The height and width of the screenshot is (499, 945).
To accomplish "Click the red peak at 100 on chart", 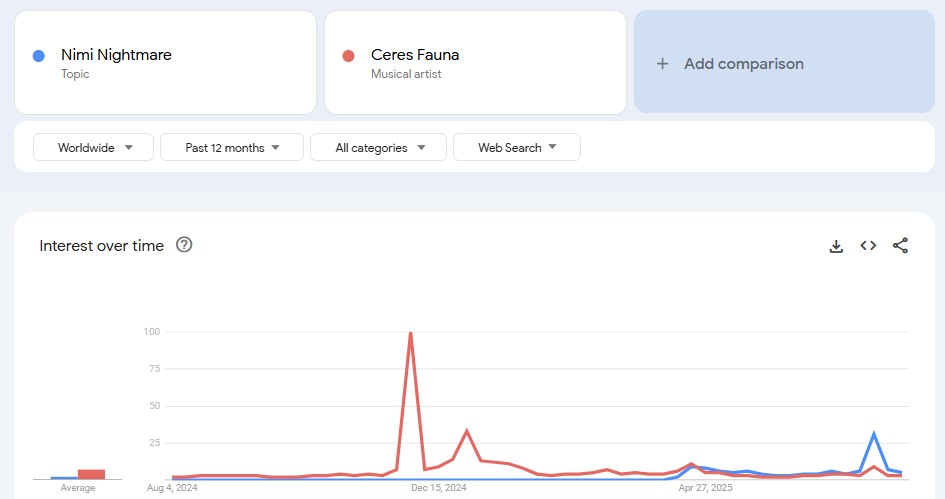I will (x=410, y=333).
